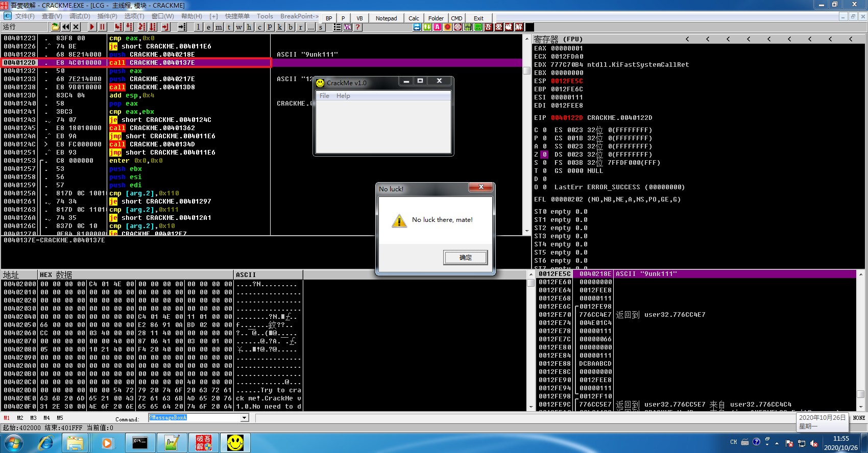Open Windows Start menu
The width and height of the screenshot is (868, 453).
[14, 443]
